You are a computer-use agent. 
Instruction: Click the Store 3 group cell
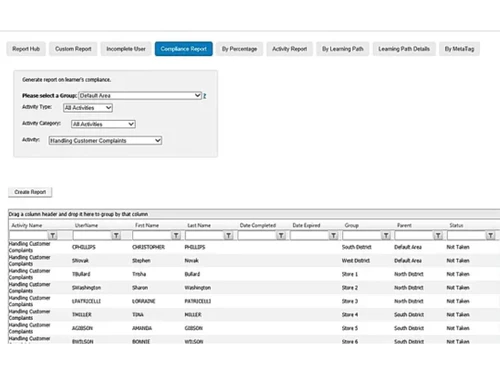pyautogui.click(x=350, y=301)
